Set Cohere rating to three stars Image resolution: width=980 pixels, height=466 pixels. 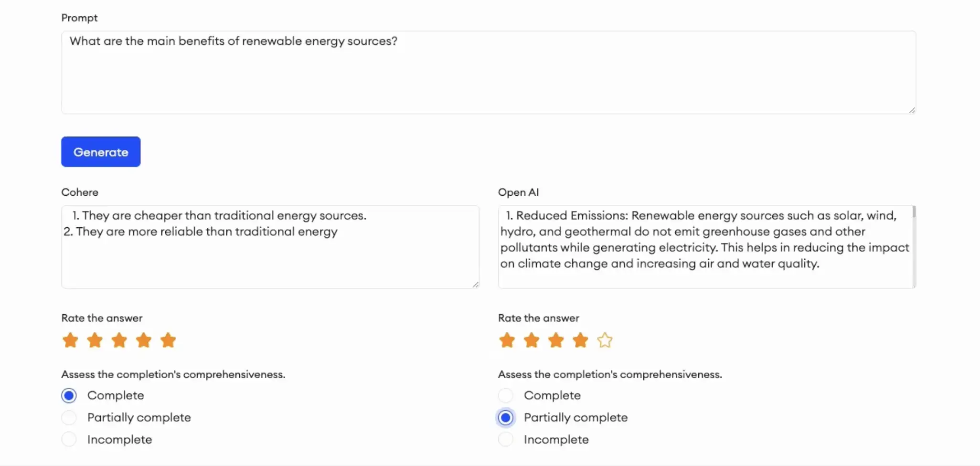119,340
